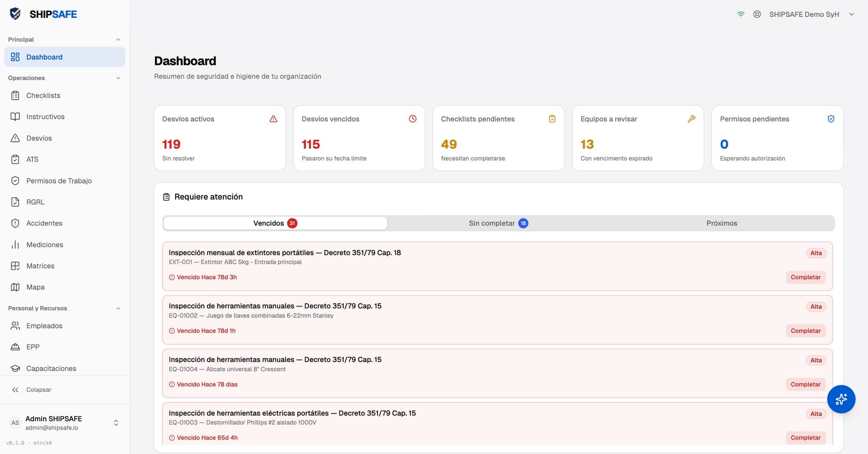Open the Checklists section in the sidebar
Image resolution: width=868 pixels, height=454 pixels.
[x=65, y=95]
